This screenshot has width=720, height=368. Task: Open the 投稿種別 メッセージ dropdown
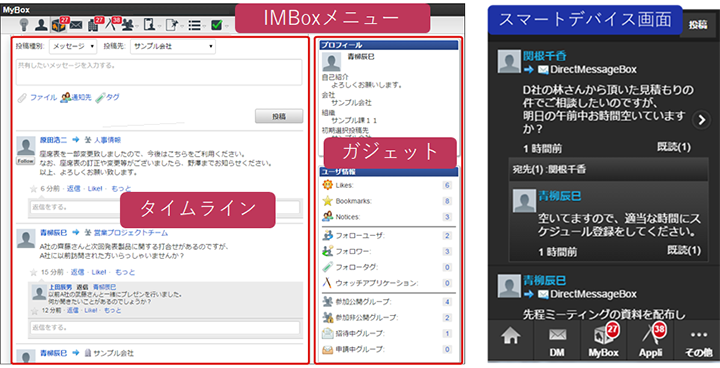(73, 46)
